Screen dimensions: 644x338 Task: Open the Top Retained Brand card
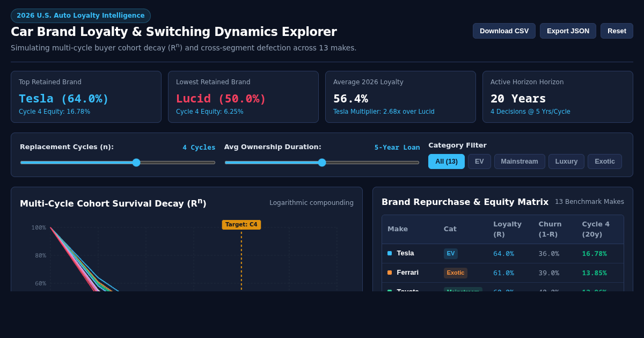86,97
